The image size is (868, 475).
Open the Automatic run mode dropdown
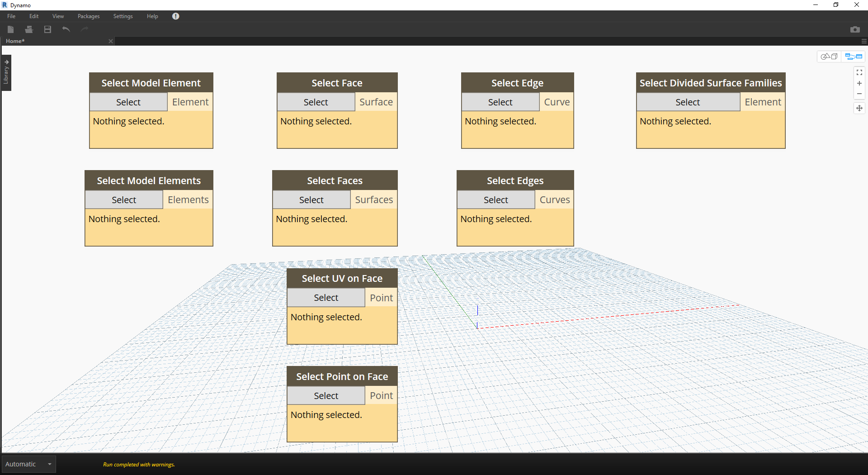[49, 464]
